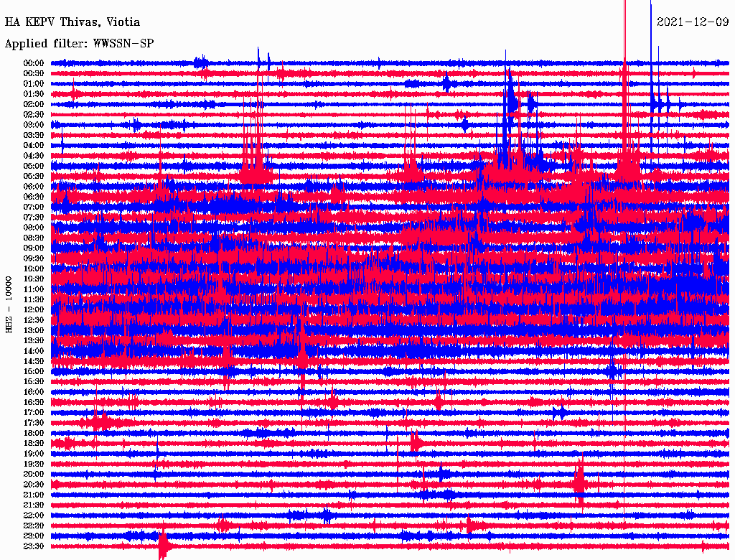Image resolution: width=735 pixels, height=560 pixels.
Task: Select the 07:00 time label
Action: 34,207
